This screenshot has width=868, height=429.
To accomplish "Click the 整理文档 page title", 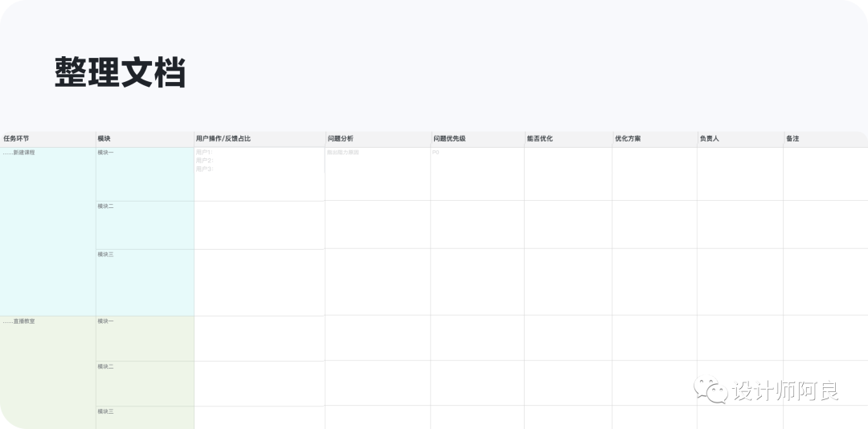I will (x=120, y=72).
